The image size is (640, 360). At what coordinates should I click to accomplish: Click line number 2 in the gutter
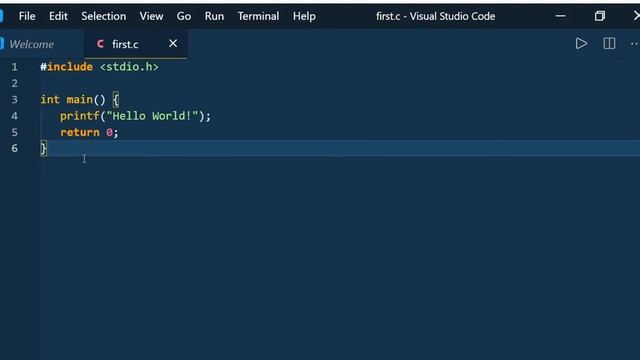tap(15, 83)
